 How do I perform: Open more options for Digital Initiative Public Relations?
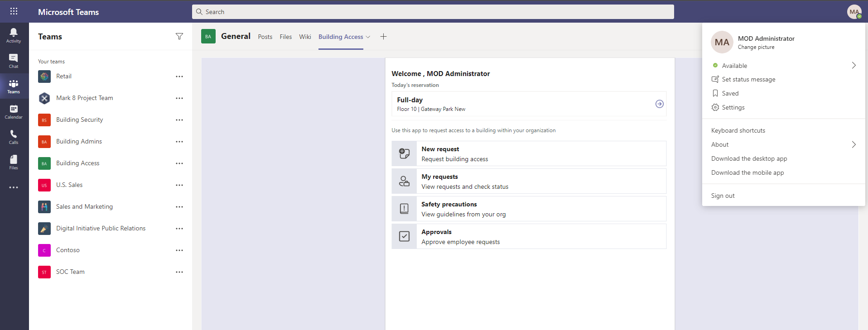[179, 229]
